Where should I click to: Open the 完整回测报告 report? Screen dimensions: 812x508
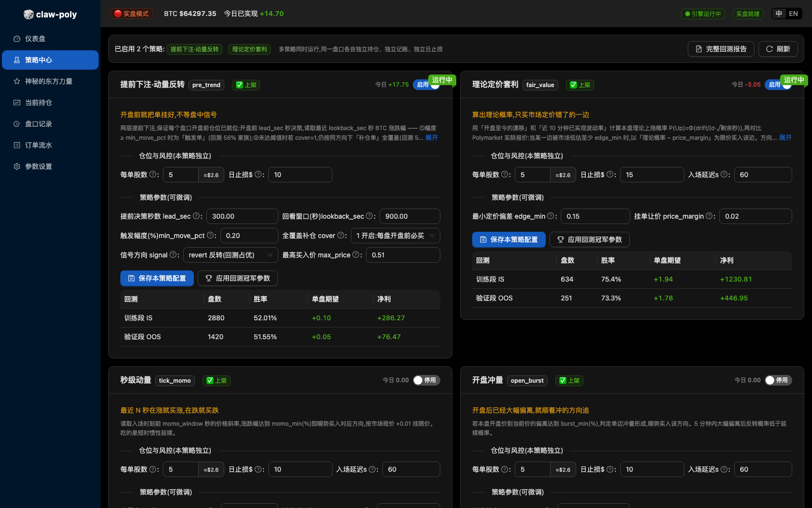[x=721, y=49]
